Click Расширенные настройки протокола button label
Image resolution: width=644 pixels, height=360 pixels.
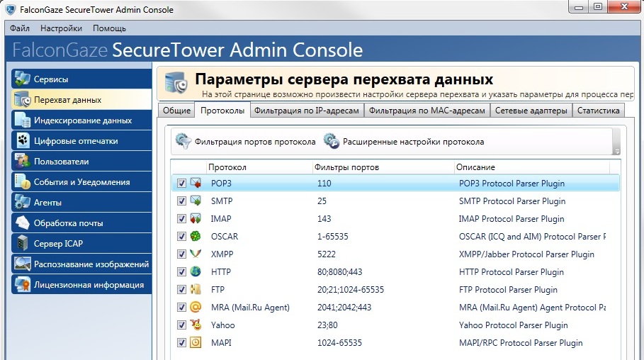[x=413, y=142]
